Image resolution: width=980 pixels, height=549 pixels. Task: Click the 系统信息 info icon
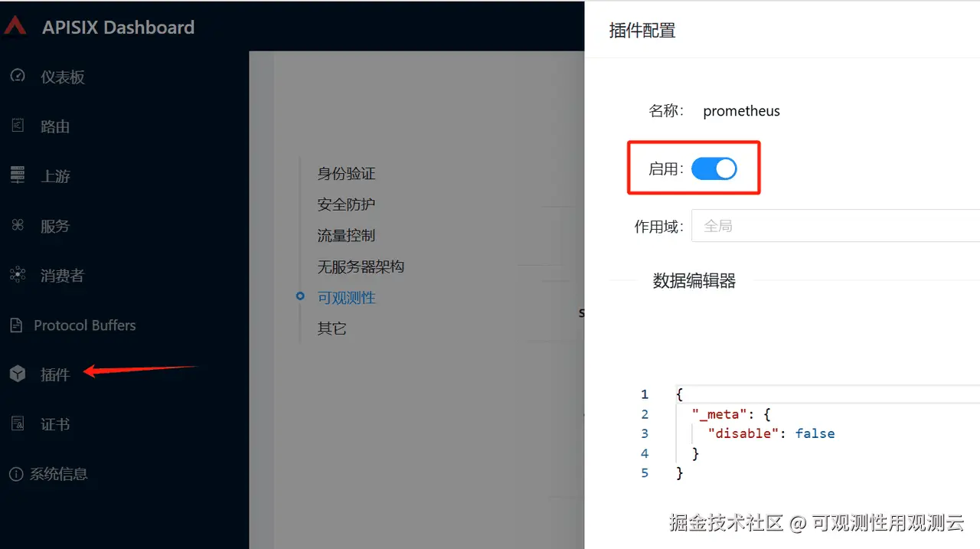[x=16, y=474]
